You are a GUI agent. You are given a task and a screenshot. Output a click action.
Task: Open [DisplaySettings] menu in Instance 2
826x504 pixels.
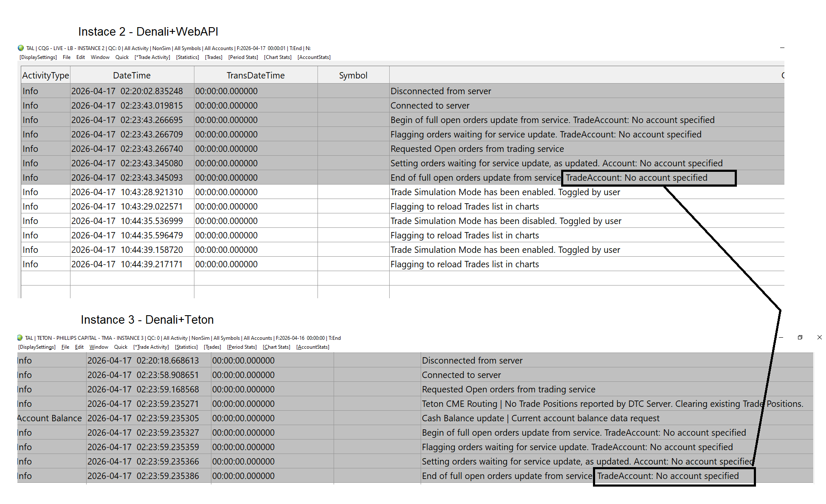click(x=38, y=57)
